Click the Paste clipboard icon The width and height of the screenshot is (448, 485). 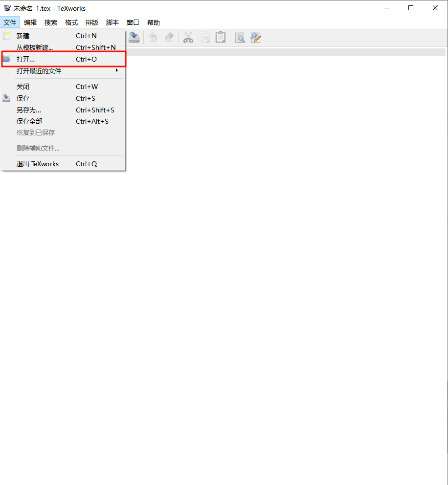(221, 38)
